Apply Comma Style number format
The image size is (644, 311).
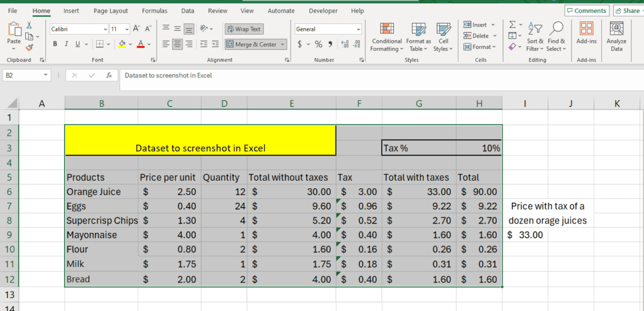tap(331, 44)
